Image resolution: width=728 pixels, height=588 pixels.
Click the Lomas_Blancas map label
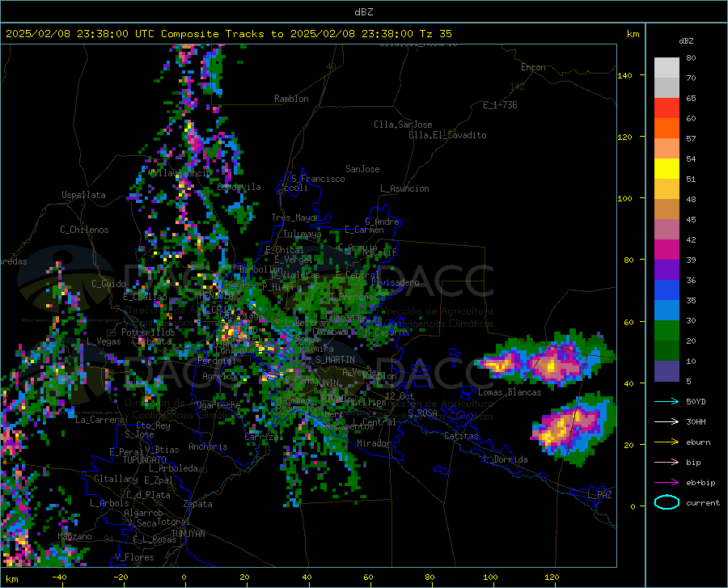(x=510, y=392)
